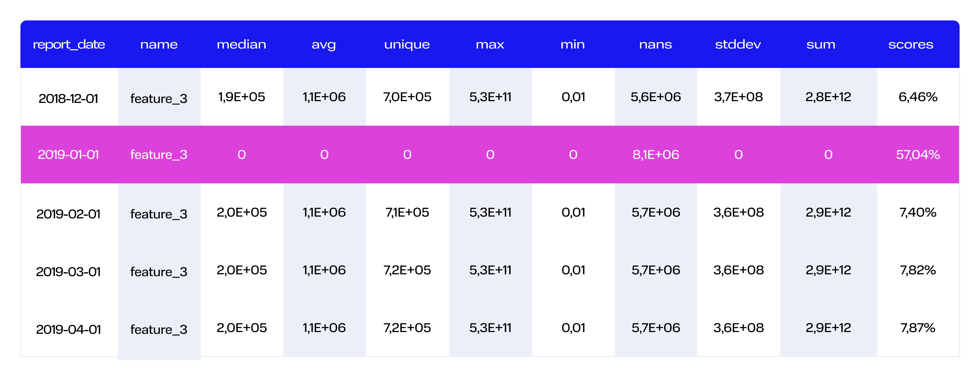This screenshot has height=377, width=980.
Task: Select the 8,1E+06 nans value
Action: [656, 155]
